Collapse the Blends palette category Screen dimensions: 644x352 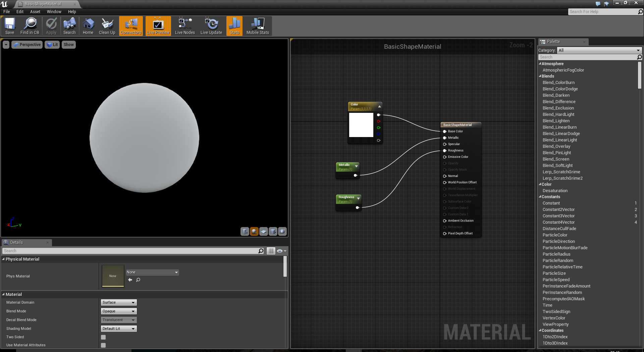click(x=540, y=76)
